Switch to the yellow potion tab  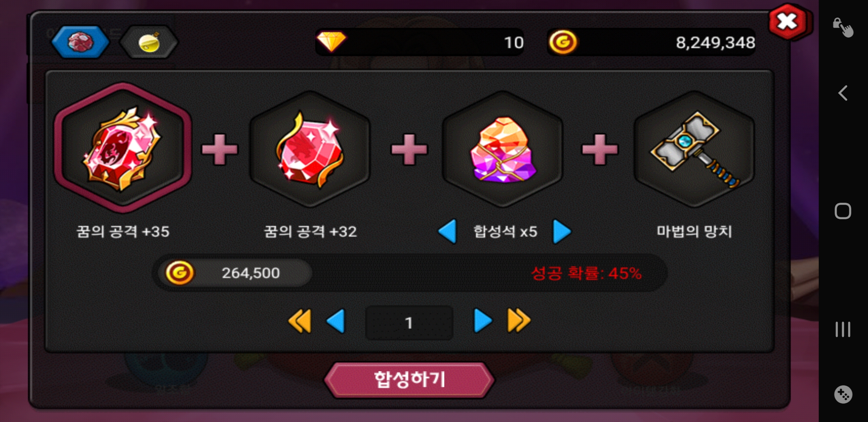149,42
